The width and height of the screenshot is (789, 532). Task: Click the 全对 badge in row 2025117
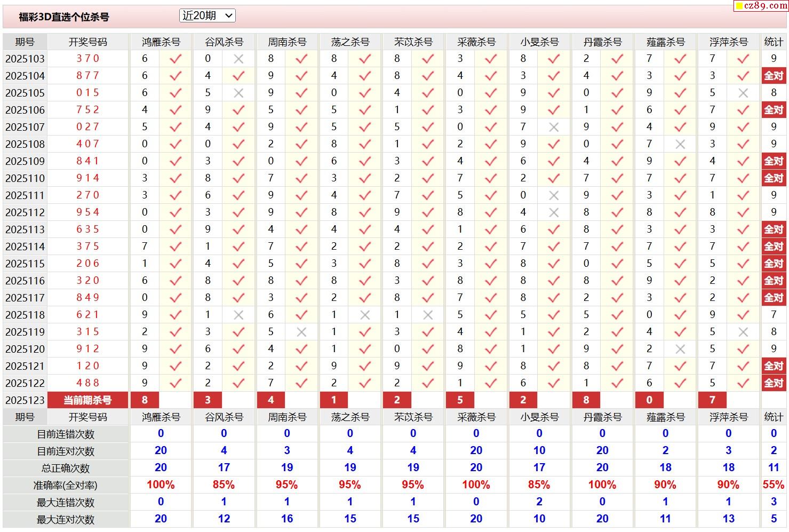click(x=774, y=298)
